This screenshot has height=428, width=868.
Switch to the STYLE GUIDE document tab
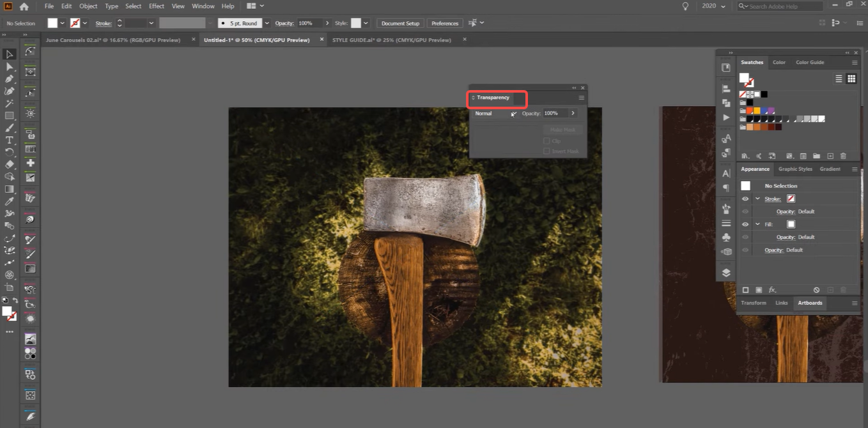pyautogui.click(x=392, y=39)
